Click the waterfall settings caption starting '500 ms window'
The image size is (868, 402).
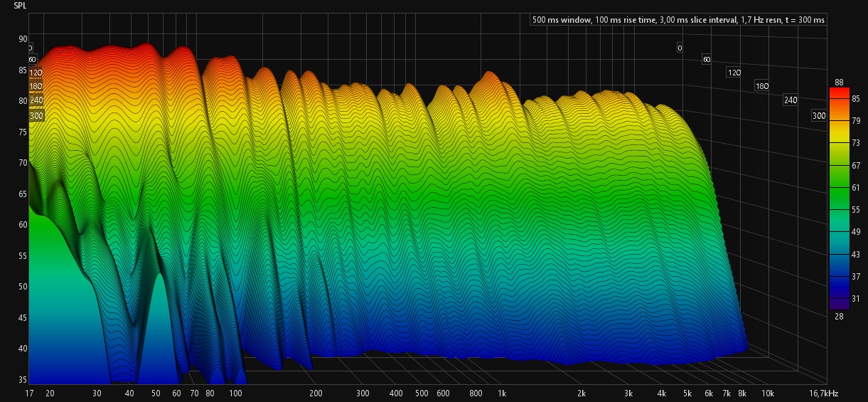(x=678, y=20)
